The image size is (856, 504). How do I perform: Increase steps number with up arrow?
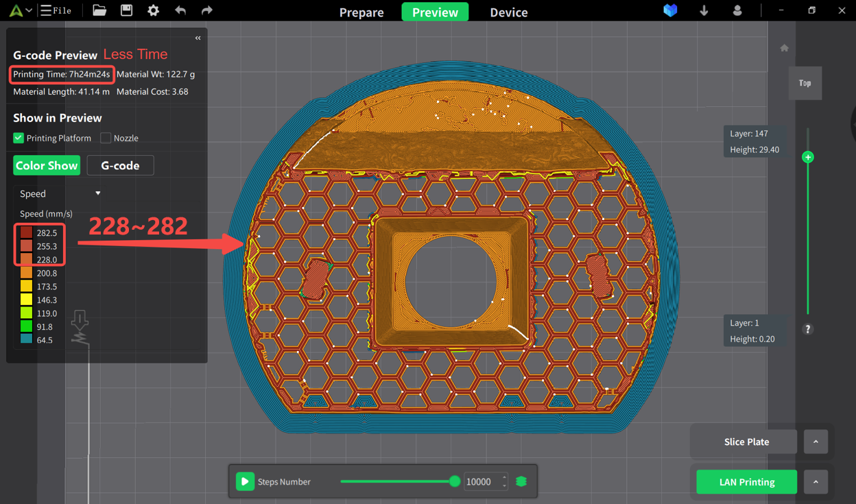pos(504,477)
